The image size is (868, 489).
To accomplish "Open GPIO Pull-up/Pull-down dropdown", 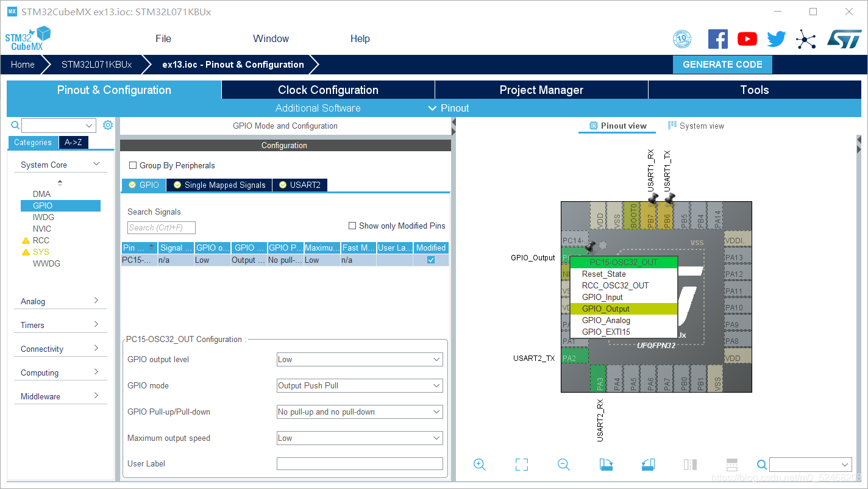I will tap(360, 412).
